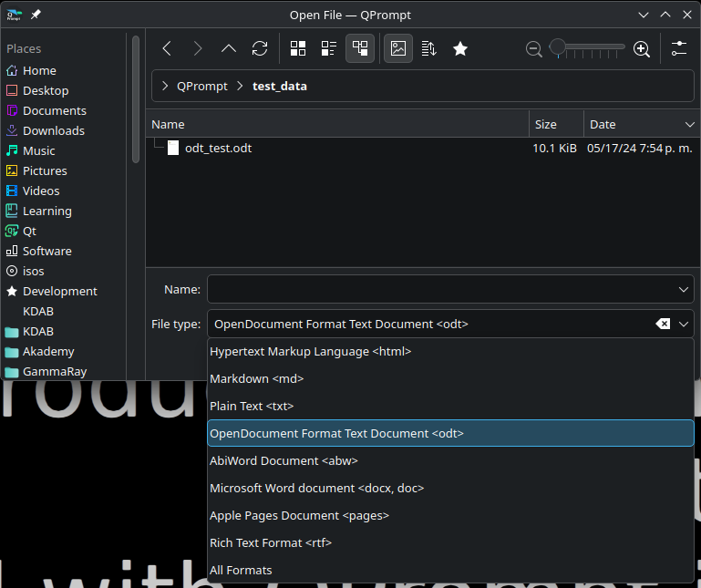Image resolution: width=701 pixels, height=588 pixels.
Task: Open the dialog options settings icon
Action: [x=679, y=49]
